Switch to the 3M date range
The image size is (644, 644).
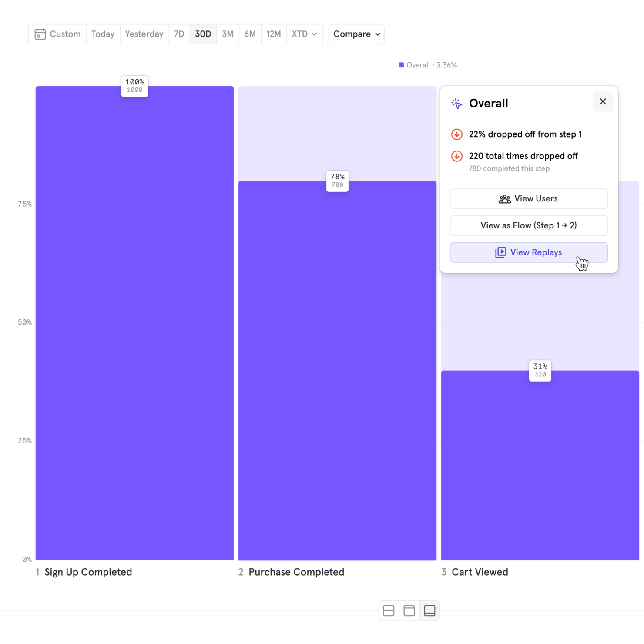coord(228,34)
